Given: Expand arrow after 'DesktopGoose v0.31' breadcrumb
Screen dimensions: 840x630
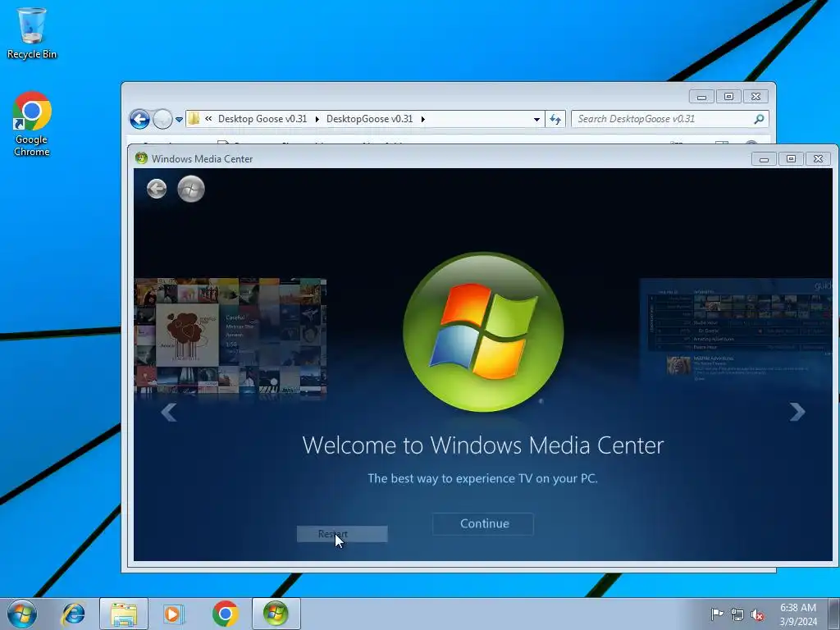Looking at the screenshot, I should (423, 120).
